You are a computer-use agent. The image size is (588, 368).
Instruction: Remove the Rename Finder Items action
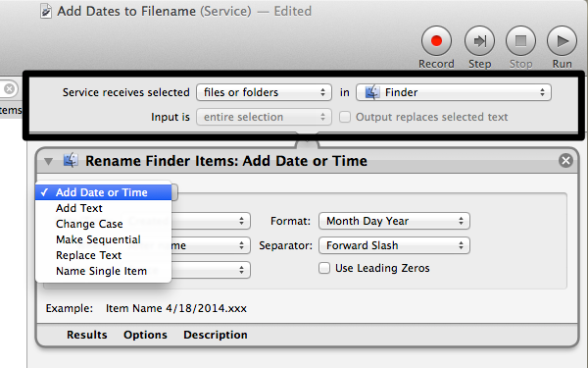[x=565, y=161]
